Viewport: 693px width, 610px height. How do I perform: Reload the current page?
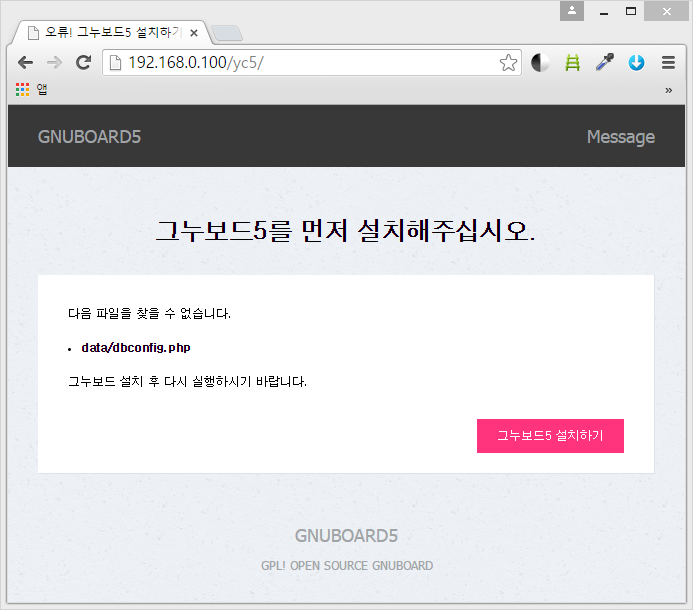[x=83, y=63]
